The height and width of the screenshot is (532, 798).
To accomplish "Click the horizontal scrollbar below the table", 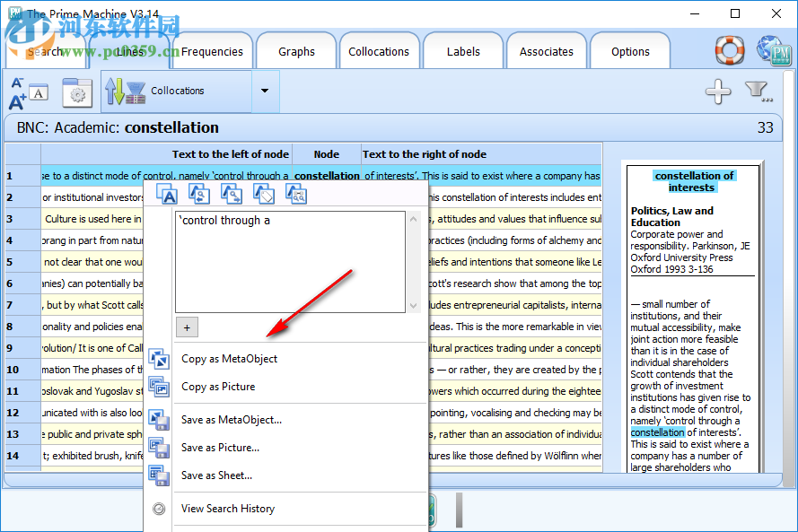I will click(x=393, y=480).
